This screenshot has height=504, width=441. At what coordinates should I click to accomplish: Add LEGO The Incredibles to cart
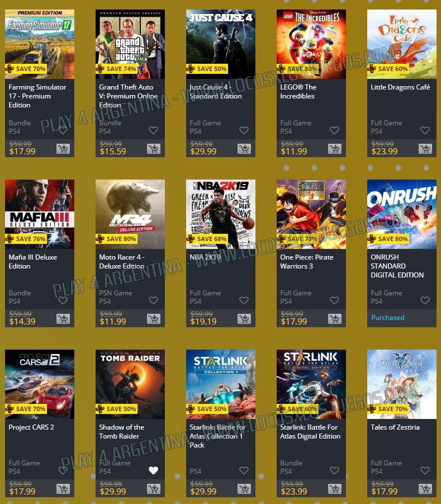pyautogui.click(x=335, y=149)
